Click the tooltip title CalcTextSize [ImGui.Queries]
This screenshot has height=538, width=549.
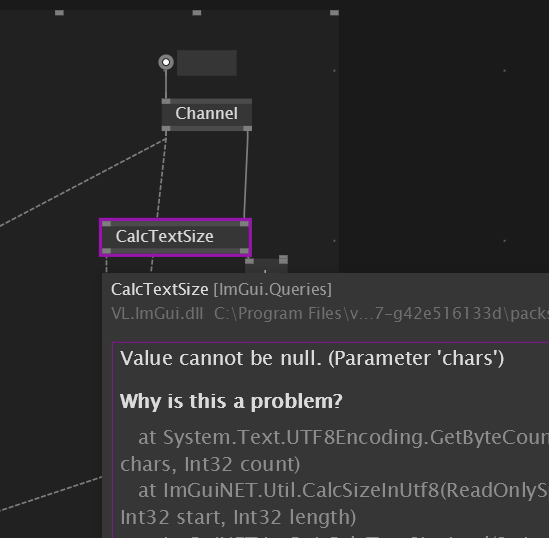point(221,289)
